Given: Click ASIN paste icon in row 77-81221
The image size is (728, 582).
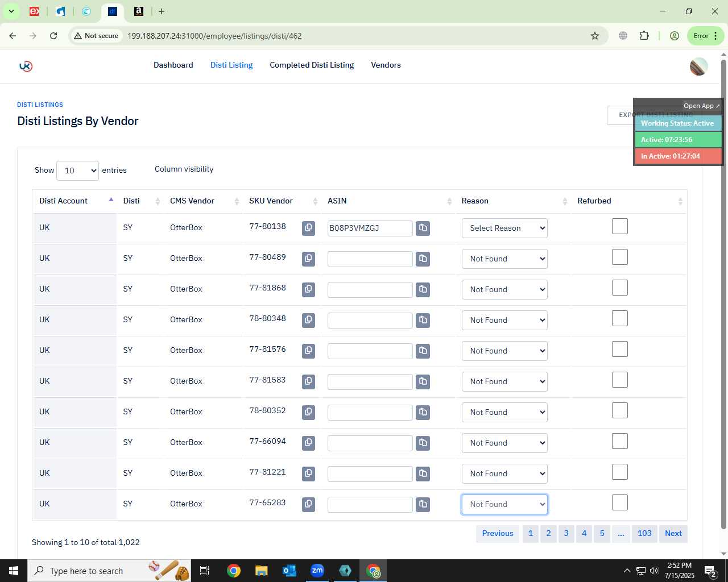Looking at the screenshot, I should [423, 473].
